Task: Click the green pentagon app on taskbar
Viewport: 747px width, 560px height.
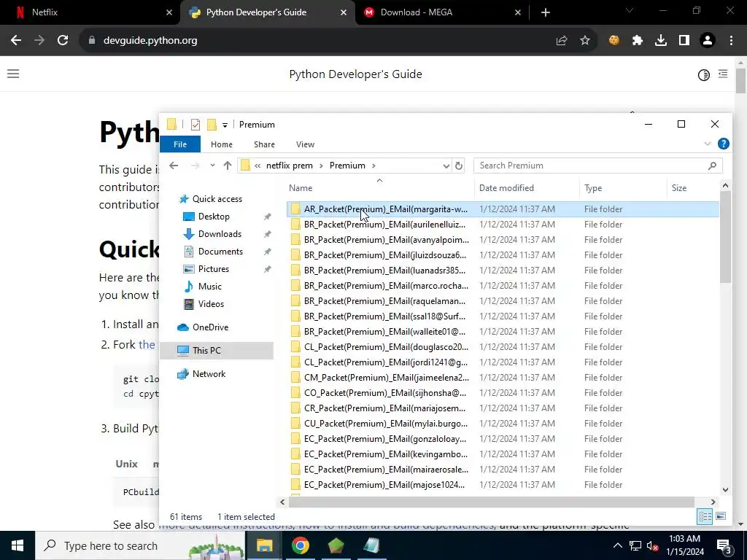Action: coord(336,545)
